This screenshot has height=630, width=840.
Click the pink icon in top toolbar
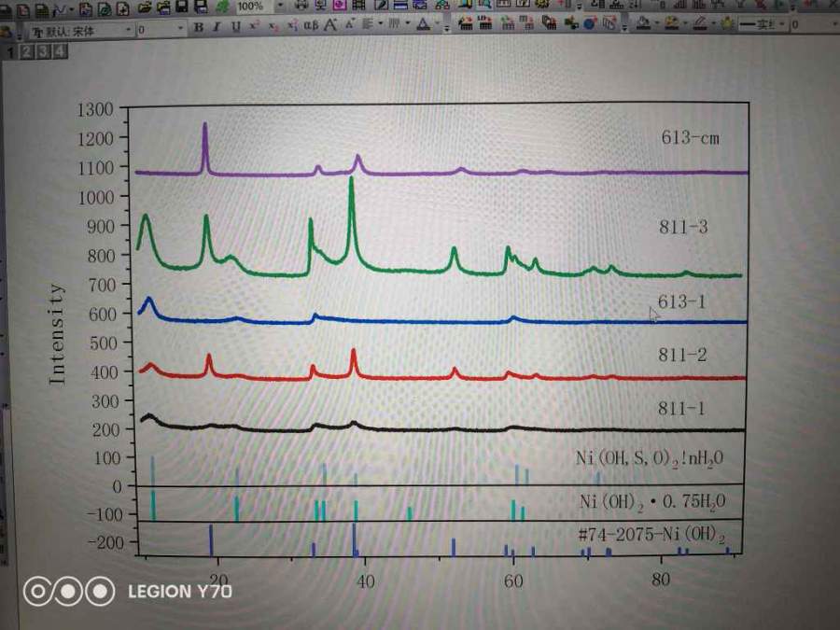[x=340, y=5]
